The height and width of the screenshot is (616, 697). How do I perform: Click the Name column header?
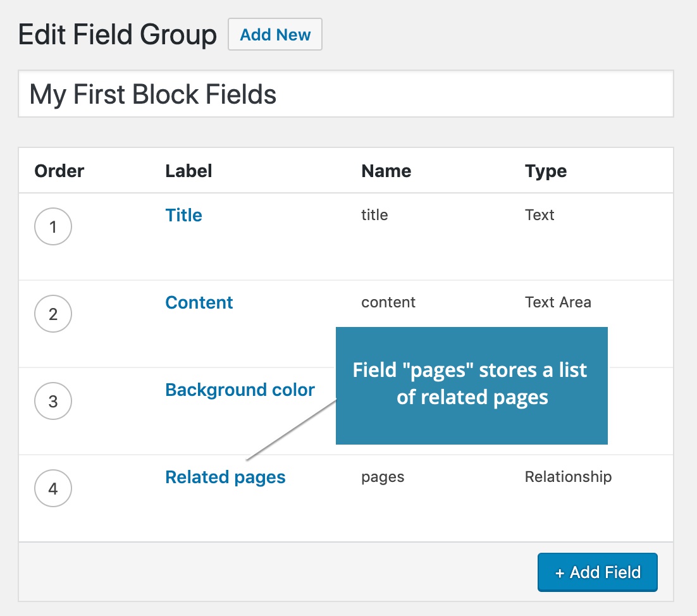386,171
